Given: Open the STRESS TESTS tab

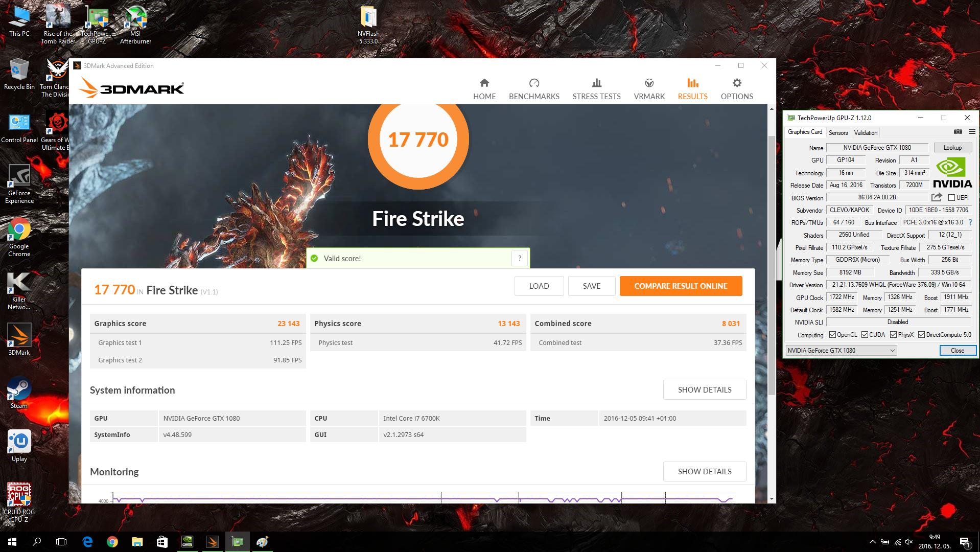Looking at the screenshot, I should [596, 89].
